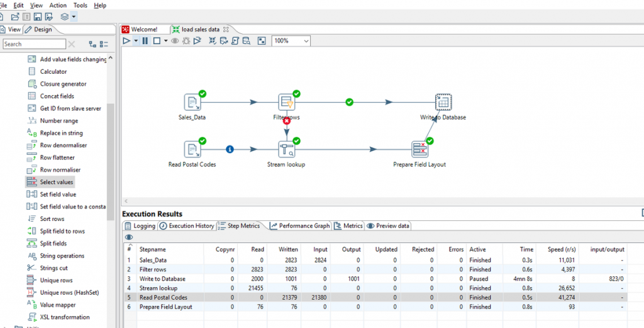Select Select values step in tree

tap(50, 182)
